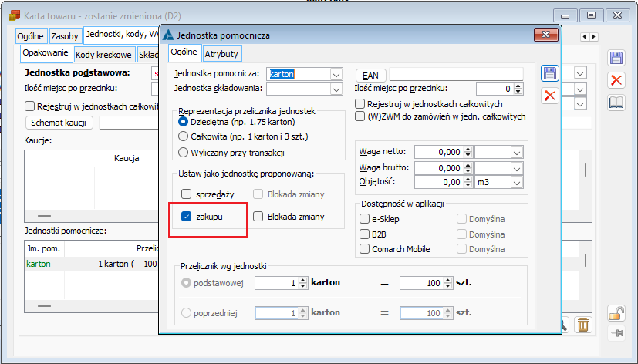Increase Waga brutto value with spinner
638x364 pixels.
tap(468, 166)
